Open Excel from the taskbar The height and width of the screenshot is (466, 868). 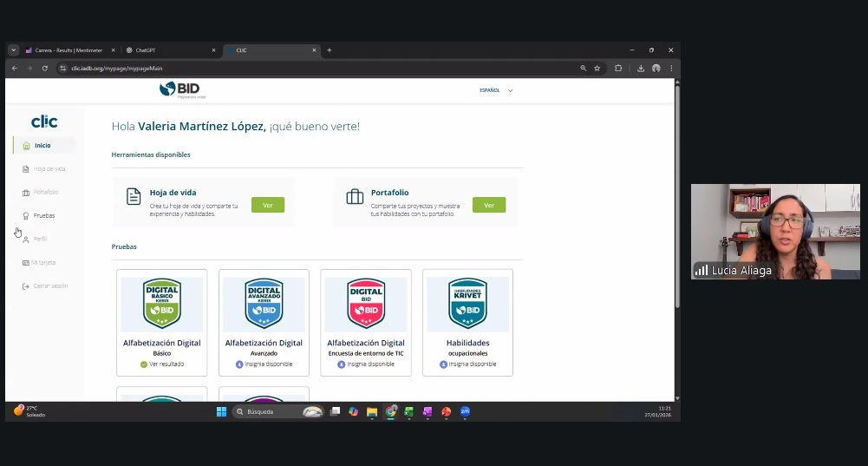click(409, 411)
